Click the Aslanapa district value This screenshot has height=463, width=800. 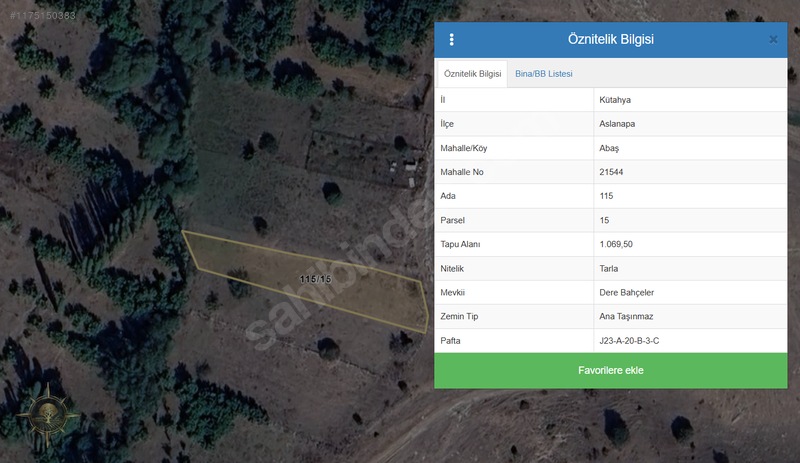(617, 124)
